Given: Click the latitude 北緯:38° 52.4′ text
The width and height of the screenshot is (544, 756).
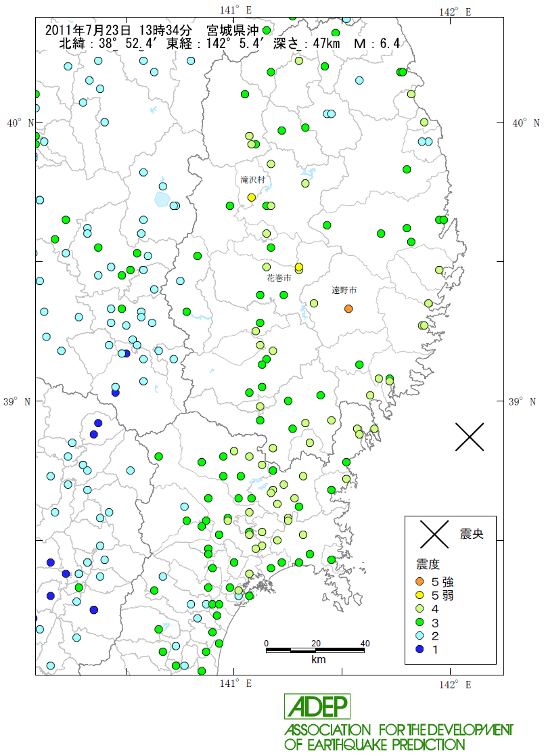Looking at the screenshot, I should pos(108,43).
